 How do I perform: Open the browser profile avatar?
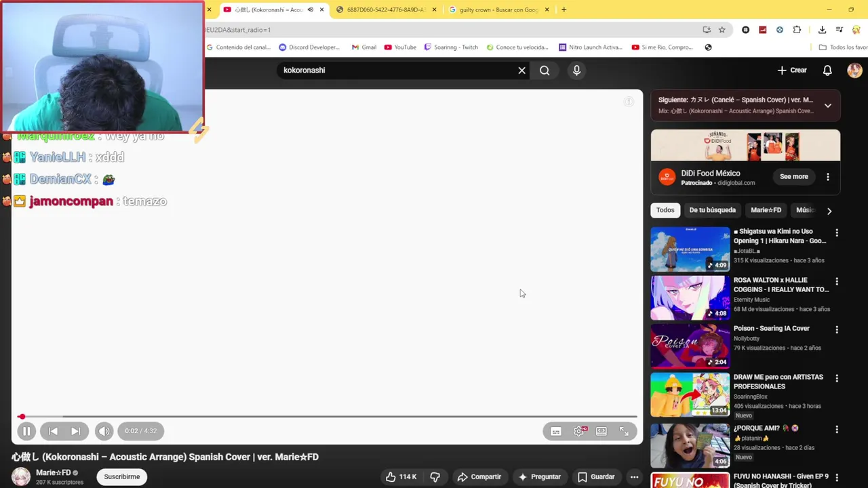[856, 30]
